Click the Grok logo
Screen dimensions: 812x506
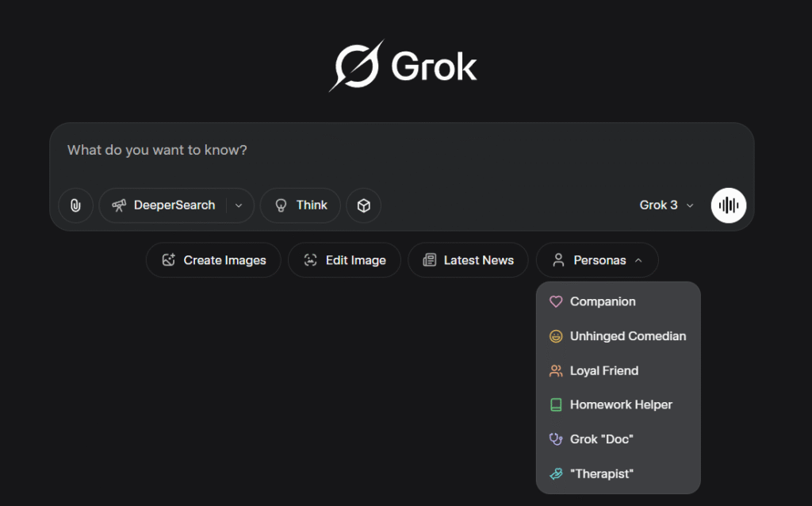coord(402,66)
